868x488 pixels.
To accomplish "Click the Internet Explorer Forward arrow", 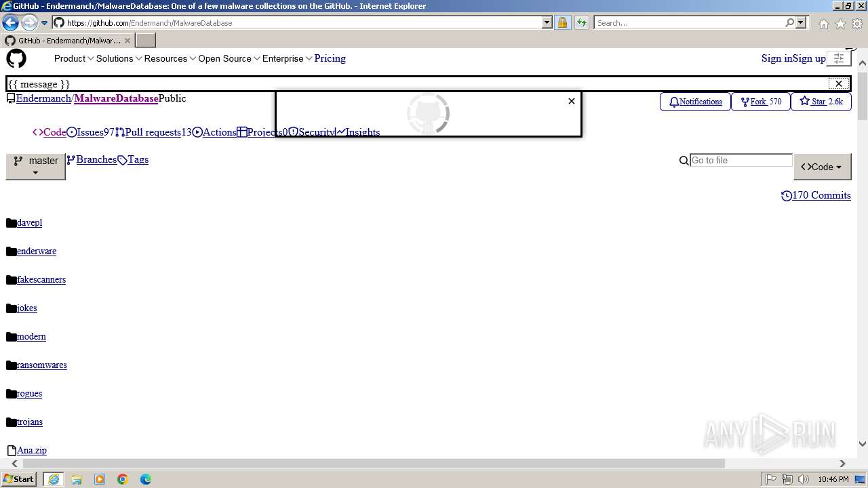I will click(29, 22).
